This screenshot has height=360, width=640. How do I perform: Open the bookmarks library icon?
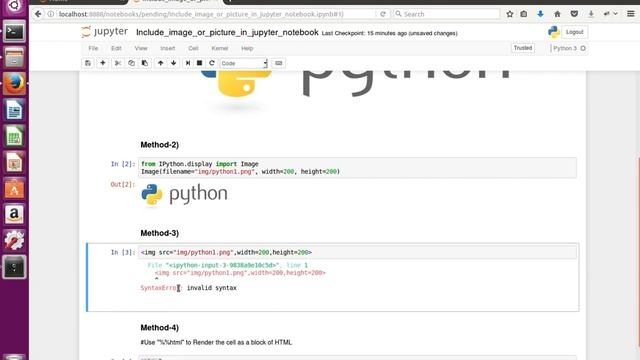pyautogui.click(x=524, y=14)
